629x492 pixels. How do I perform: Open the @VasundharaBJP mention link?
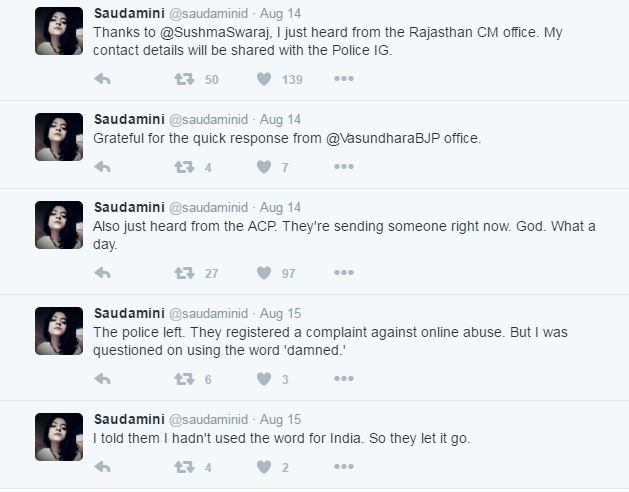tap(383, 138)
